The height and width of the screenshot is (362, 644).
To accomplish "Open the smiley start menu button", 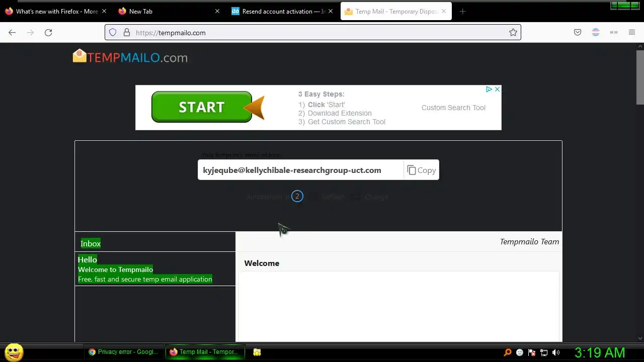I will [x=14, y=352].
